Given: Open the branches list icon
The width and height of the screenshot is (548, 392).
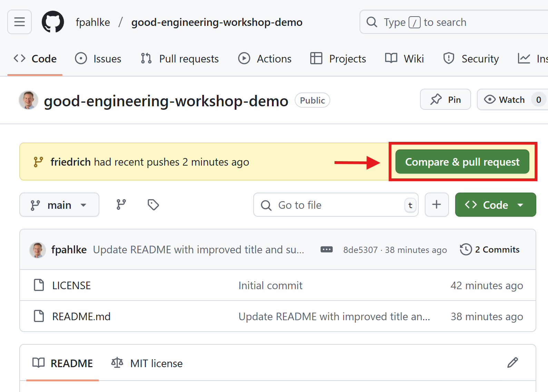Looking at the screenshot, I should (x=121, y=205).
